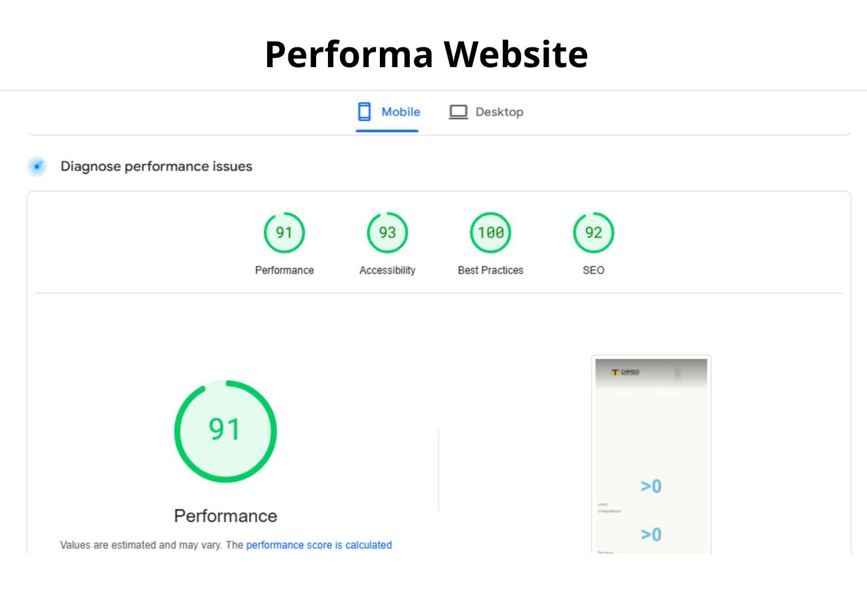Select the SEO score gauge 92
The image size is (867, 616).
pos(594,232)
